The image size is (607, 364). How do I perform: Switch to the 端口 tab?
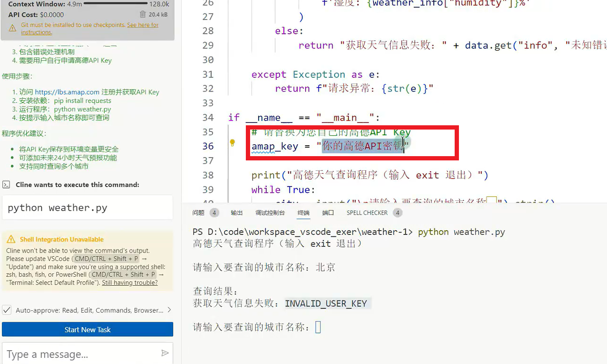328,213
